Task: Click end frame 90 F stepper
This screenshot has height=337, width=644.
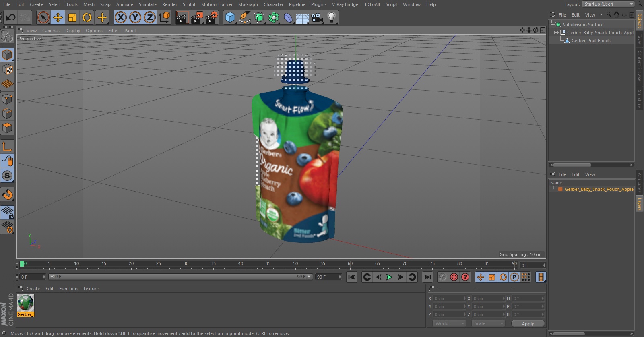Action: tap(340, 277)
